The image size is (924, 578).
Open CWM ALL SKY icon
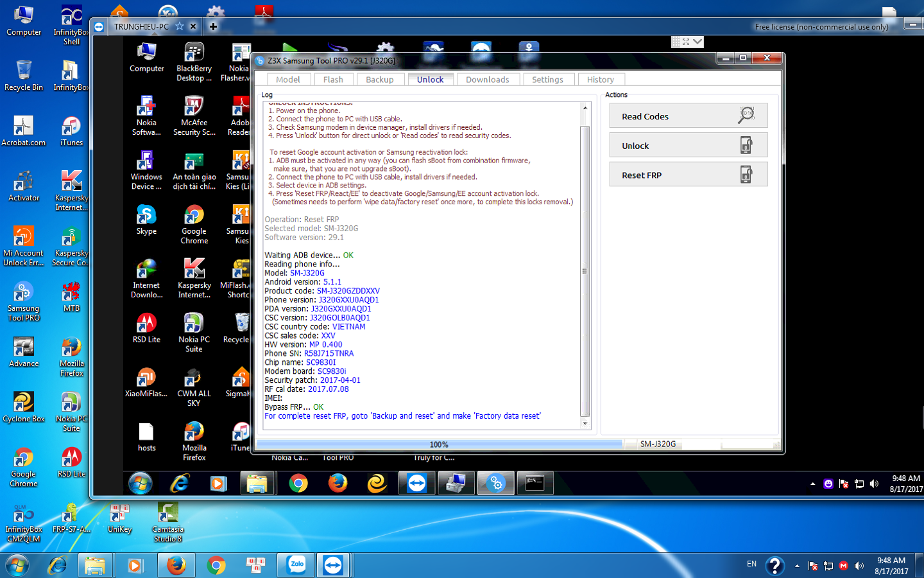tap(194, 387)
